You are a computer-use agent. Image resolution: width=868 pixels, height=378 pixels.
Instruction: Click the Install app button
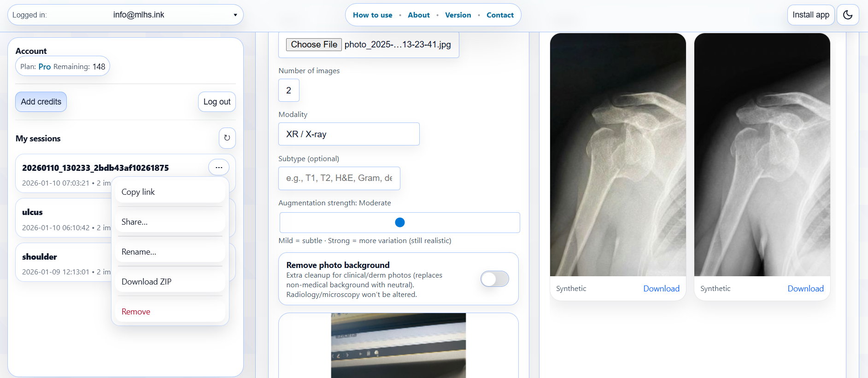810,14
